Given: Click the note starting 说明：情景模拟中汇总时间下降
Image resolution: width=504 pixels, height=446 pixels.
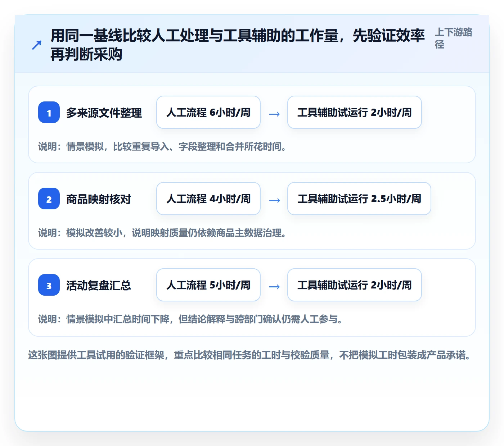Looking at the screenshot, I should point(190,319).
